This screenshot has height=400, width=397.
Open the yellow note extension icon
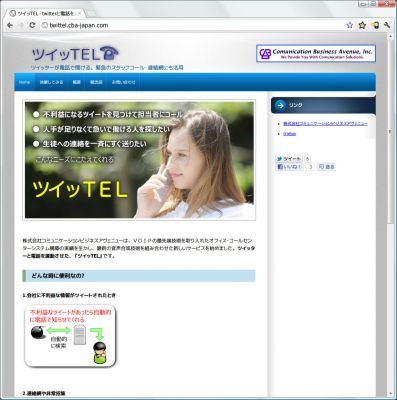(x=376, y=25)
